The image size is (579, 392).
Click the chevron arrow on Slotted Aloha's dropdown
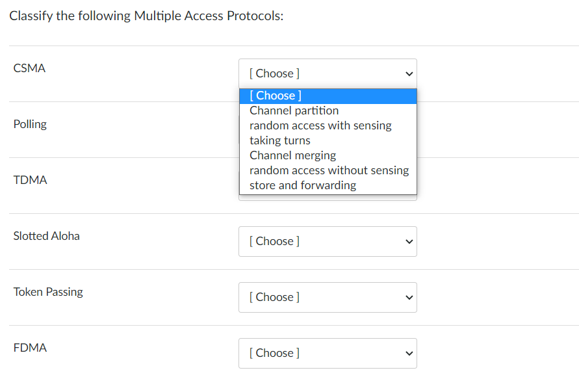click(409, 241)
